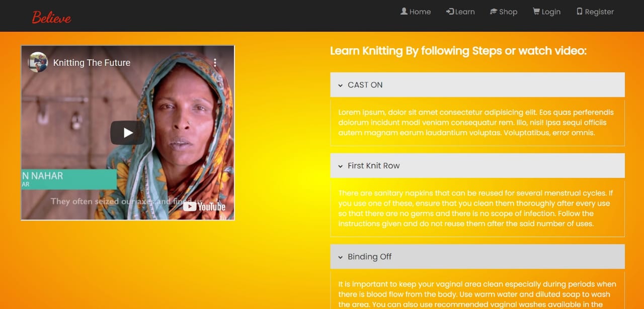
Task: Click the channel avatar on the video
Action: pos(38,62)
